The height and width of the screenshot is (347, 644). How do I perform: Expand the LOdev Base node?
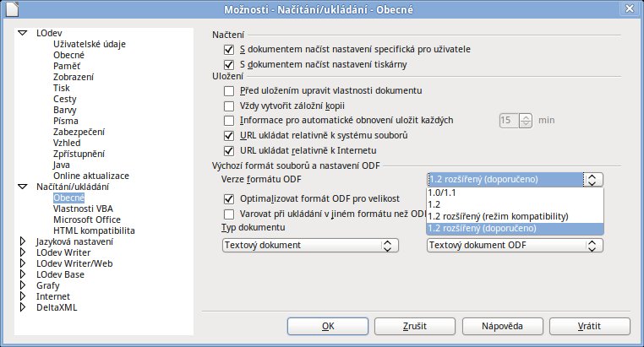23,274
